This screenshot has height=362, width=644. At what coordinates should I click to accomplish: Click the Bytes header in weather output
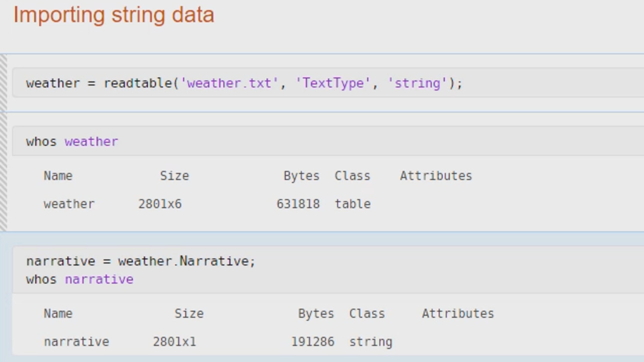[301, 176]
